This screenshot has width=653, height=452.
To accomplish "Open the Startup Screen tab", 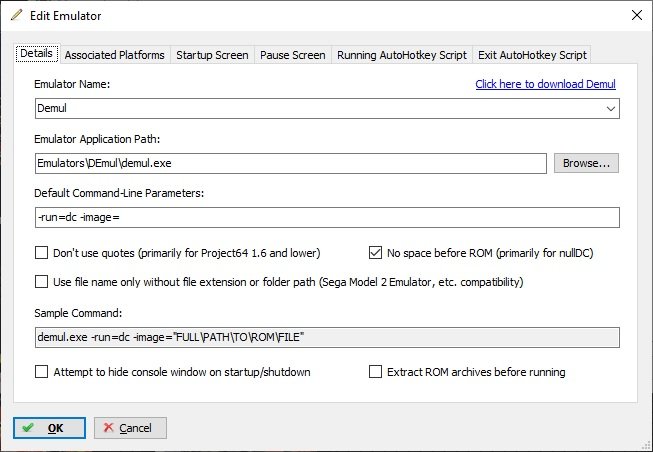I will [212, 55].
